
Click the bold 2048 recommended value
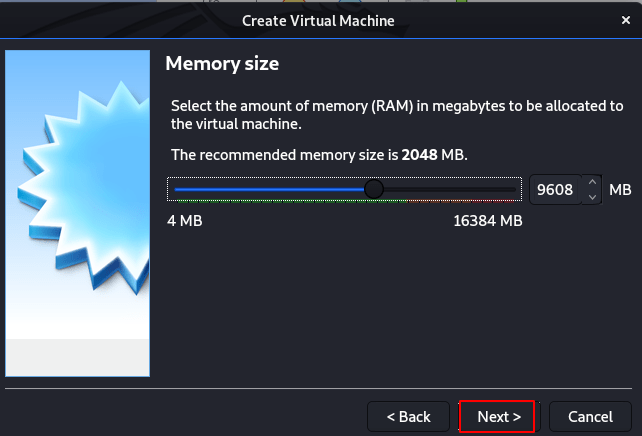pos(419,155)
